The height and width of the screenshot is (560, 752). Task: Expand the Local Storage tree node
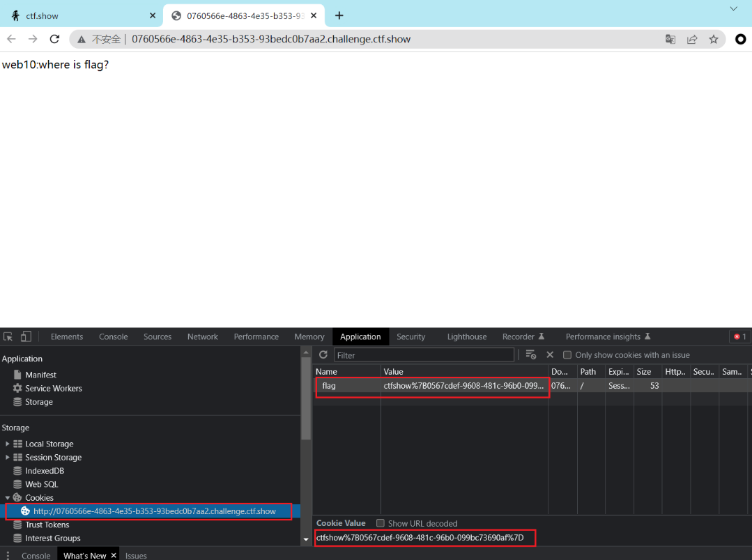(7, 444)
